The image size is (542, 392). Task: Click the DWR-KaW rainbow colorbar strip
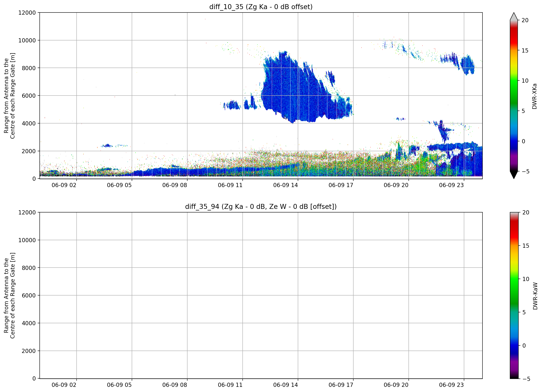pos(514,295)
